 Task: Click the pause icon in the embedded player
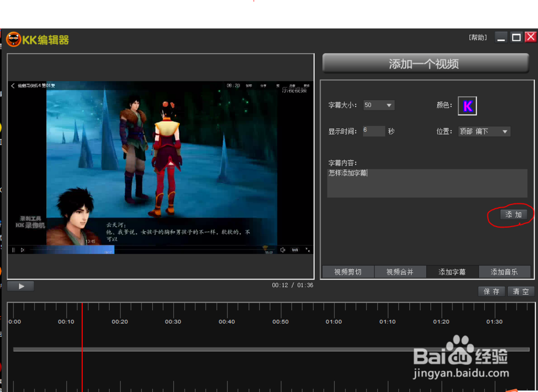pyautogui.click(x=13, y=250)
